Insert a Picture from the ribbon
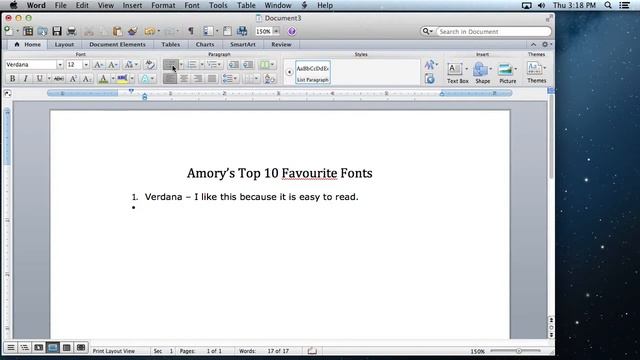640x360 pixels. [x=507, y=73]
